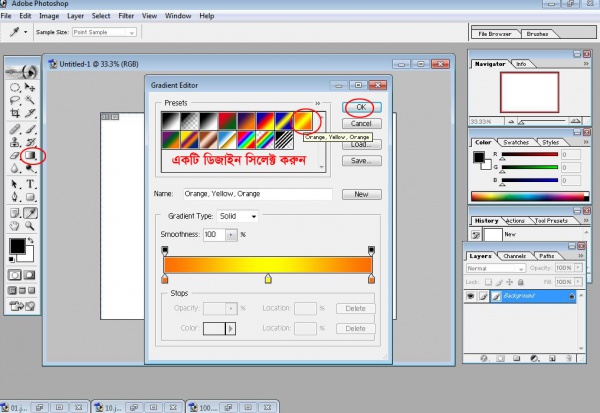This screenshot has height=413, width=600.
Task: Select the Eraser tool
Action: coord(15,155)
